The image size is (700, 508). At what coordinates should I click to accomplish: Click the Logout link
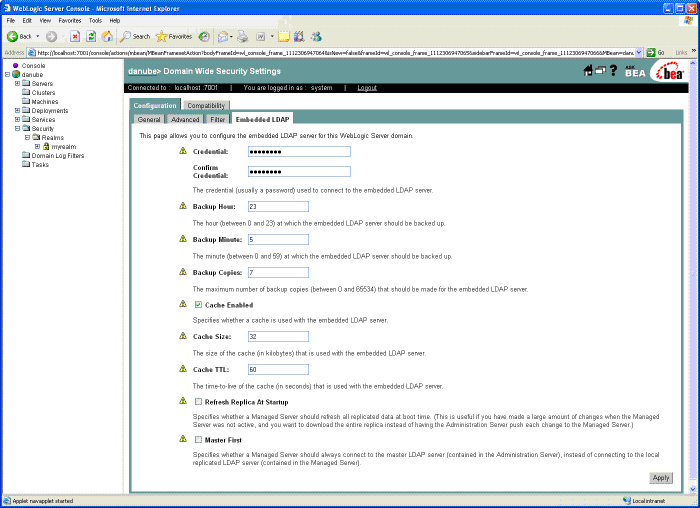tap(367, 88)
